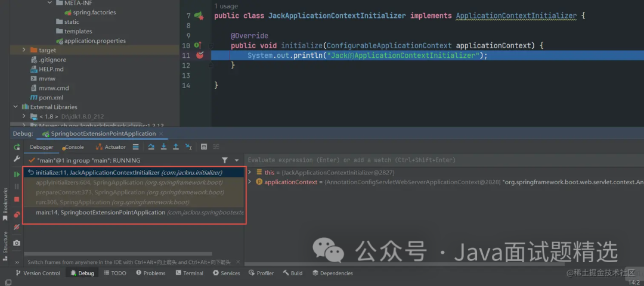Toggle the breakpoint on line 11
Screen dimensions: 644x286
point(200,55)
